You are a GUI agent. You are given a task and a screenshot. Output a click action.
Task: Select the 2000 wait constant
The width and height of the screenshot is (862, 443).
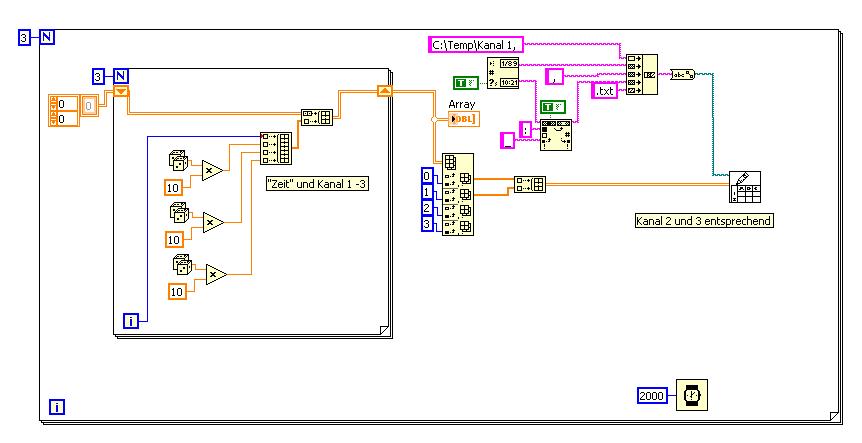pos(653,395)
